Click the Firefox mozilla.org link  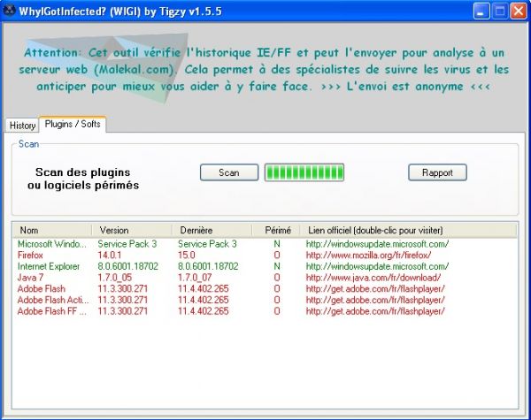click(368, 256)
